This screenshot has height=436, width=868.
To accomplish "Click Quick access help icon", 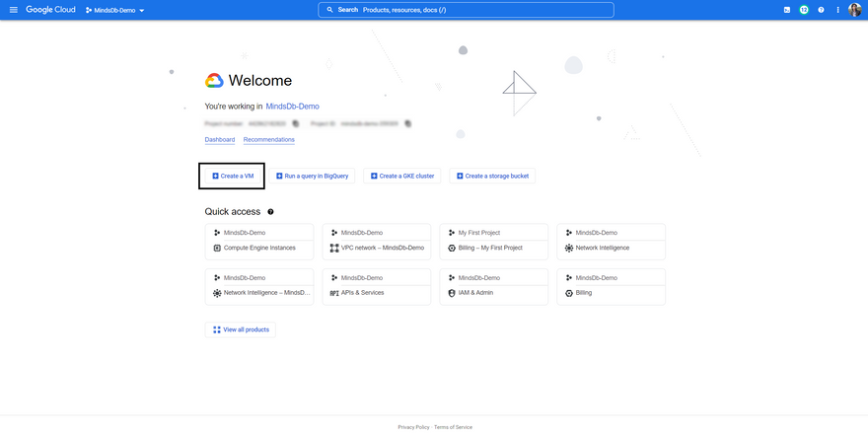I will (x=270, y=212).
